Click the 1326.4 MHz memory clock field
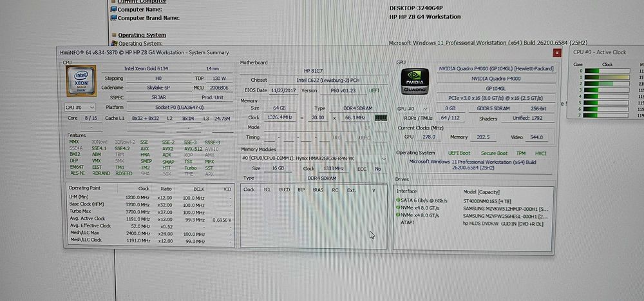 (279, 117)
